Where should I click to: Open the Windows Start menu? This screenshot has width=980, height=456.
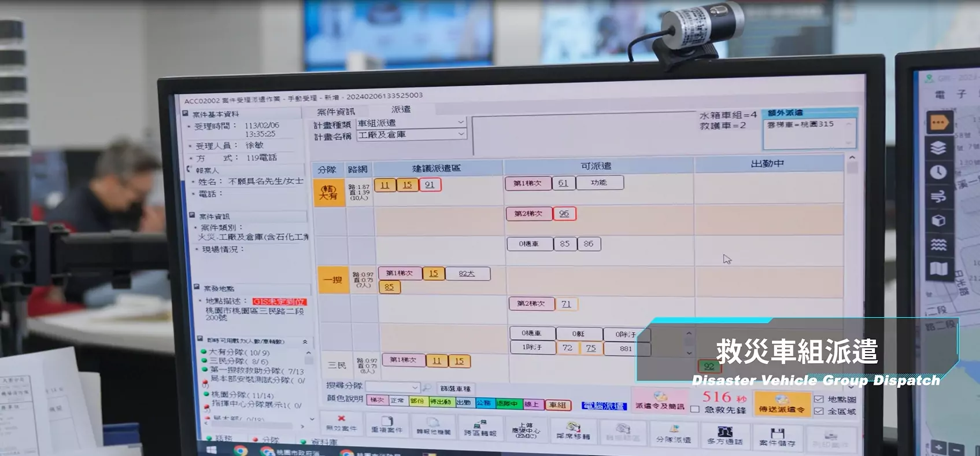[x=212, y=450]
